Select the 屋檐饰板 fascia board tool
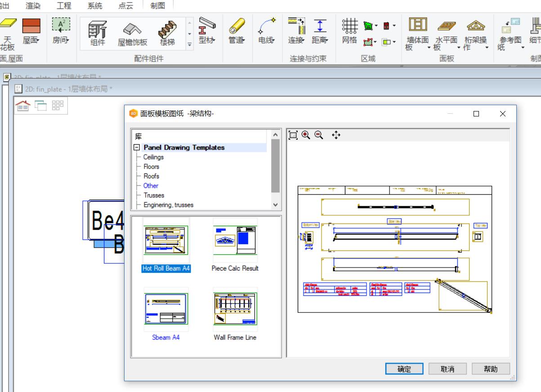 tap(132, 33)
